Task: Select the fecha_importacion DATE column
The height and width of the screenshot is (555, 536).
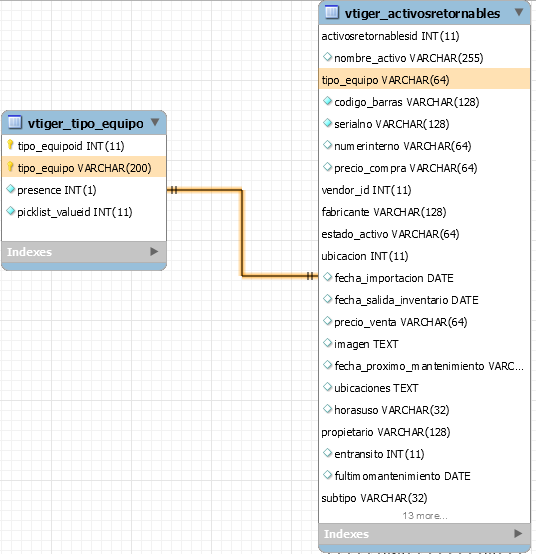Action: coord(424,278)
